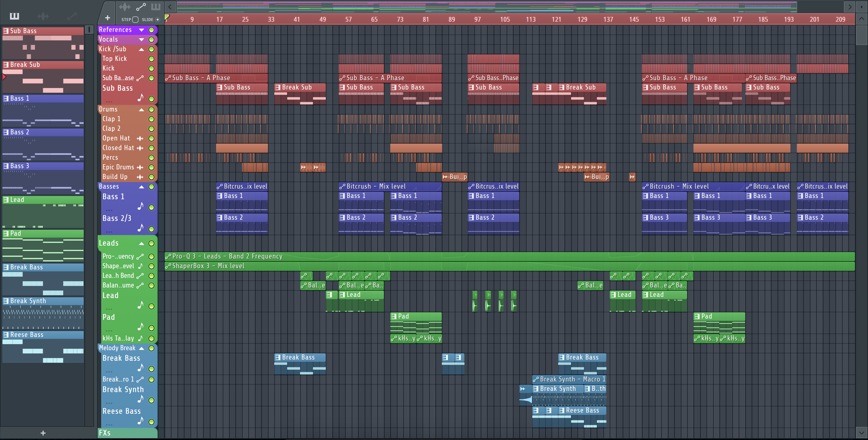Mute the Percs track

point(152,158)
